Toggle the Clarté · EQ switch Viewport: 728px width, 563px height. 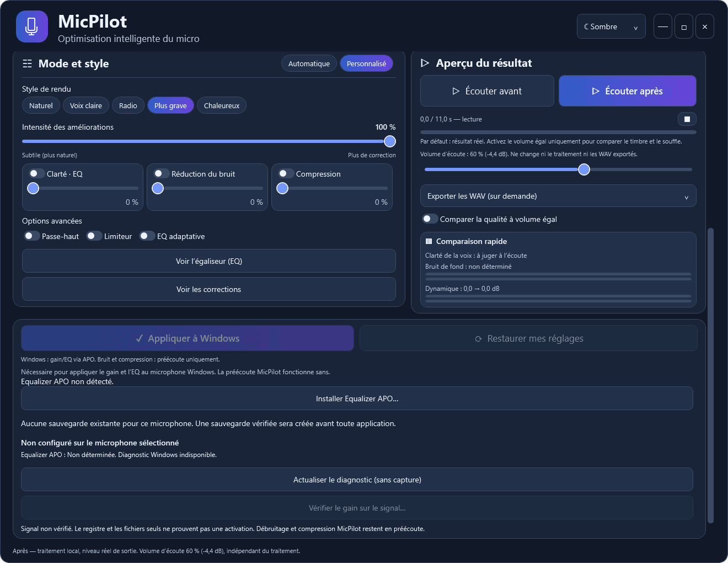click(36, 173)
